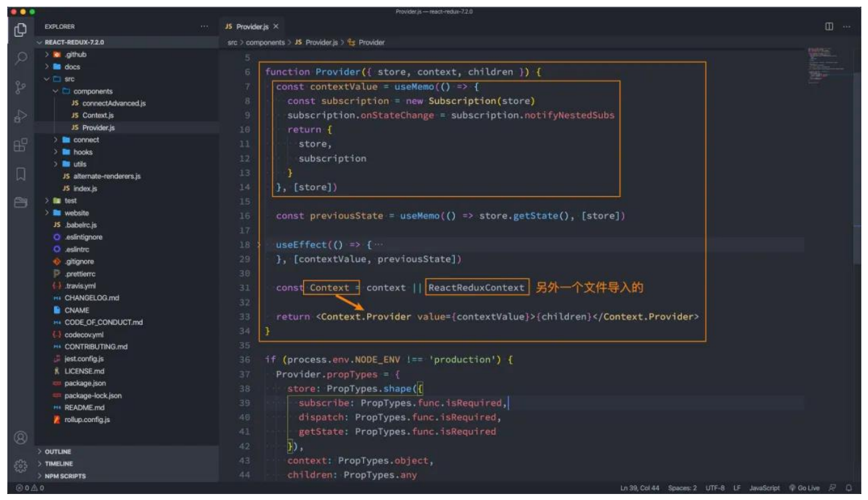Viewport: 868px width, 500px height.
Task: Open editor More Actions ellipsis
Action: [x=847, y=27]
